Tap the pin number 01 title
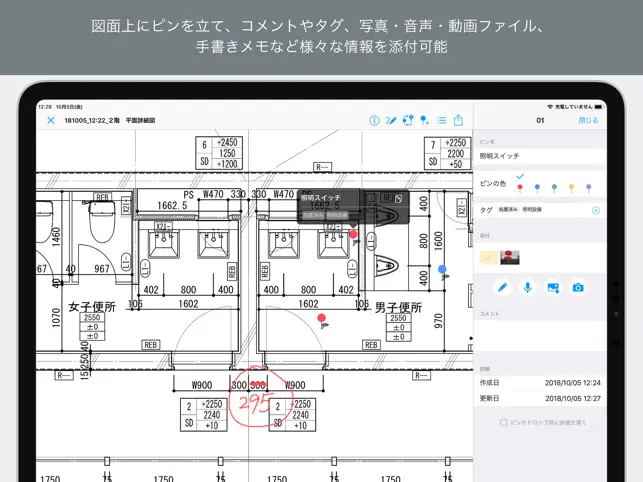The image size is (643, 482). point(540,120)
